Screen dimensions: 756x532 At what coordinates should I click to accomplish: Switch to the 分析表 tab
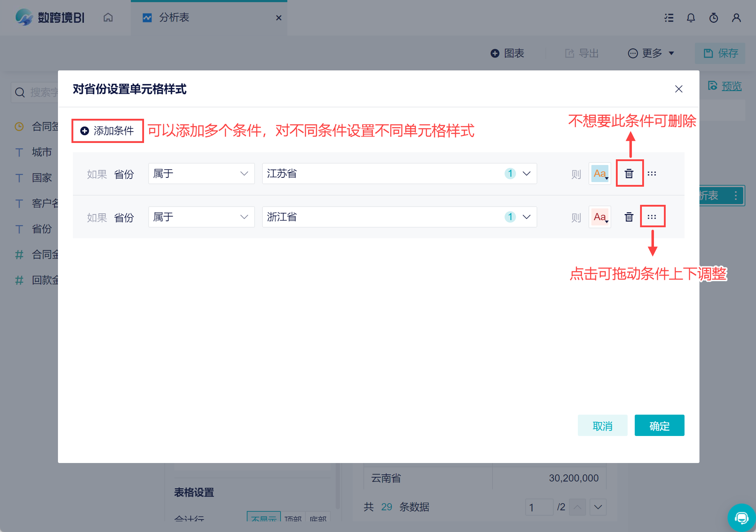174,17
